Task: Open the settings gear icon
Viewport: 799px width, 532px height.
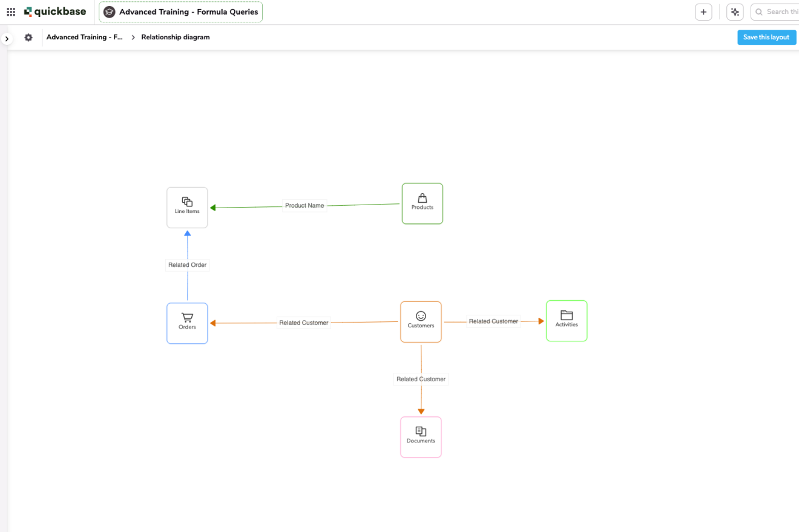Action: click(x=28, y=38)
